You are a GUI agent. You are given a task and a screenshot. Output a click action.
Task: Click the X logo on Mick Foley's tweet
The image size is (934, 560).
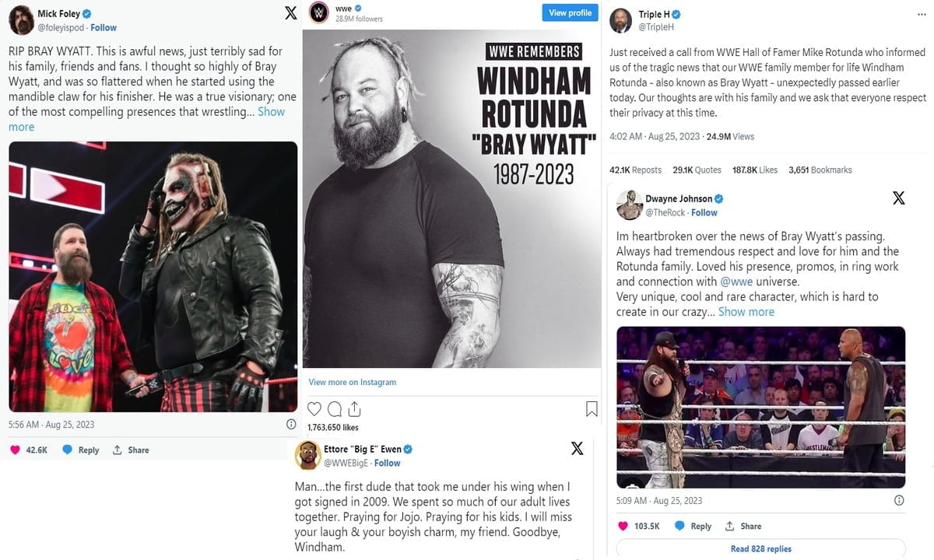tap(290, 13)
